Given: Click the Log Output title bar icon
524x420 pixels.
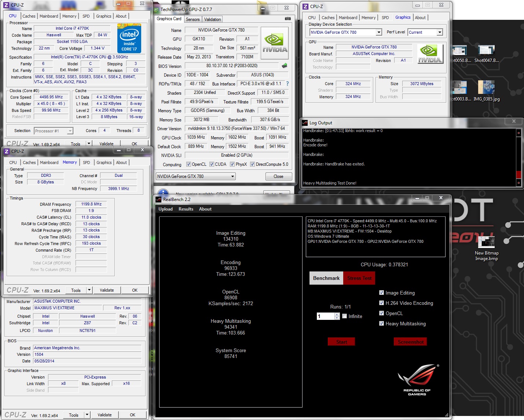Looking at the screenshot, I should (305, 123).
